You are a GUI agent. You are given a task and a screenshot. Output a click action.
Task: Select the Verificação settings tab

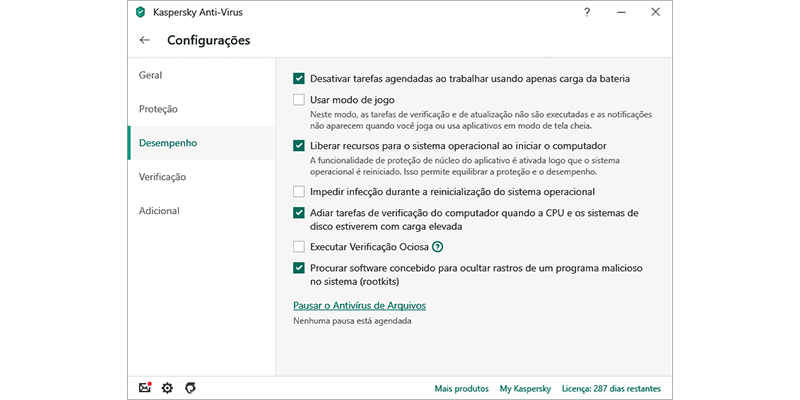[202, 177]
